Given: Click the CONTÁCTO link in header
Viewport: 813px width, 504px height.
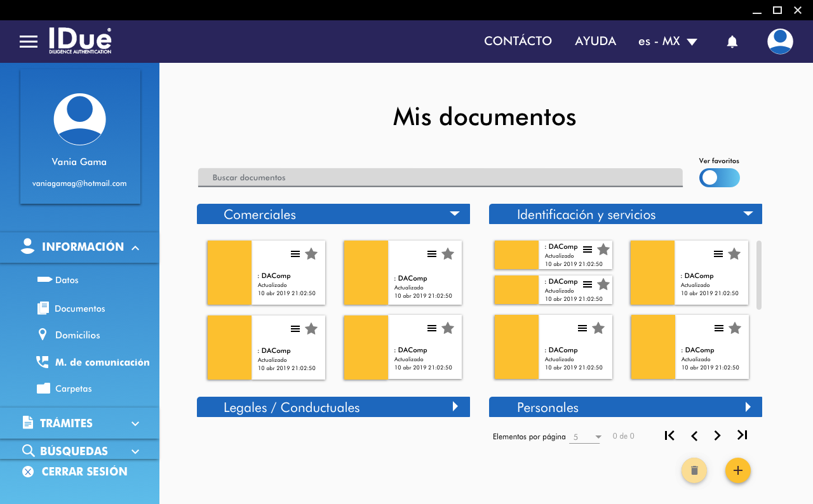Looking at the screenshot, I should click(x=518, y=41).
